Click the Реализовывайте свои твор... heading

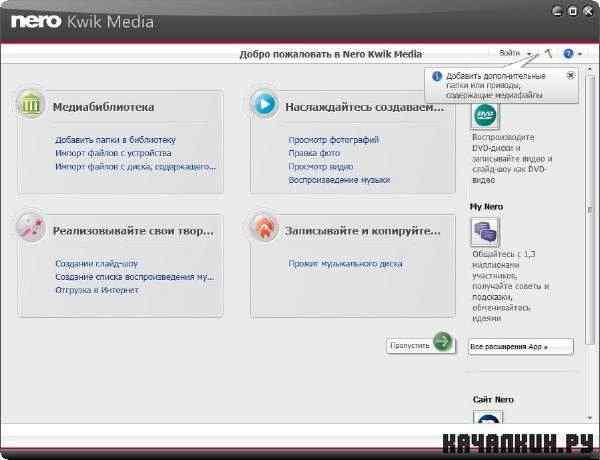click(133, 231)
